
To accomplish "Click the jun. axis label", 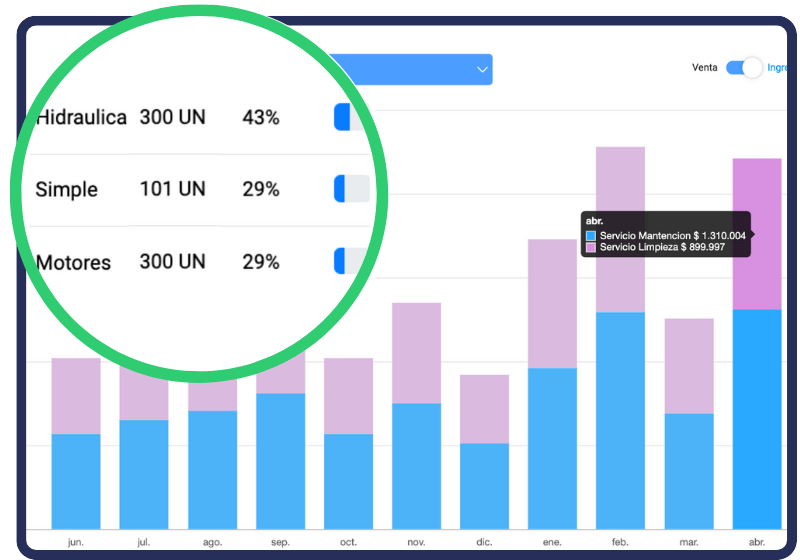I will click(76, 542).
